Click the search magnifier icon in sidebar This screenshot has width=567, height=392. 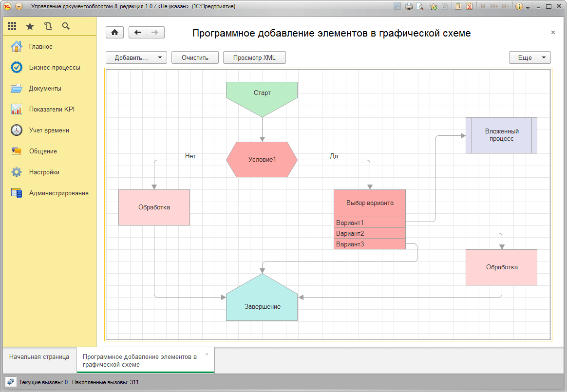coord(66,26)
